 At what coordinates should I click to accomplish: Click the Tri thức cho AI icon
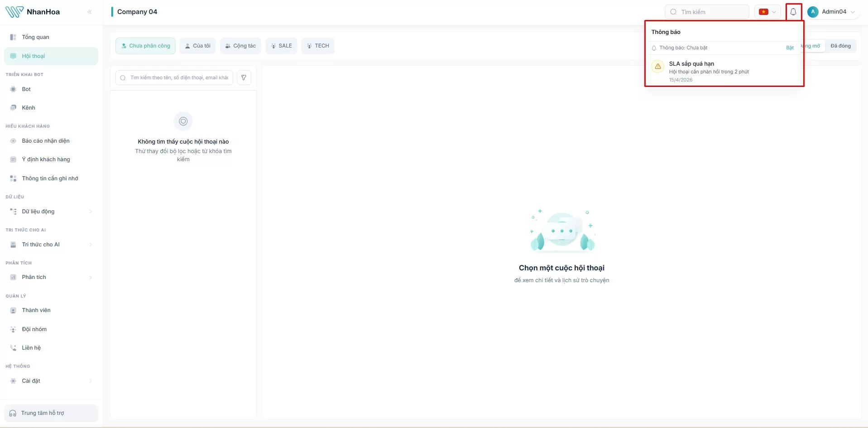click(x=13, y=245)
